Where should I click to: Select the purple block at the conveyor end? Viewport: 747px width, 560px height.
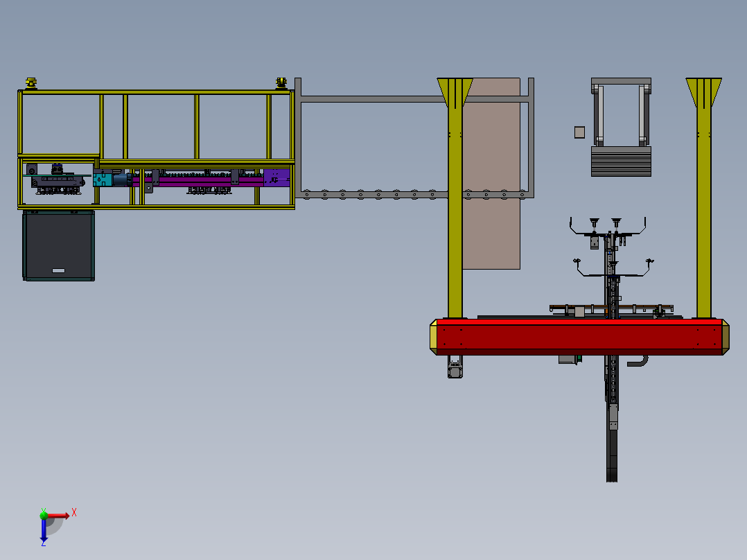coord(276,177)
